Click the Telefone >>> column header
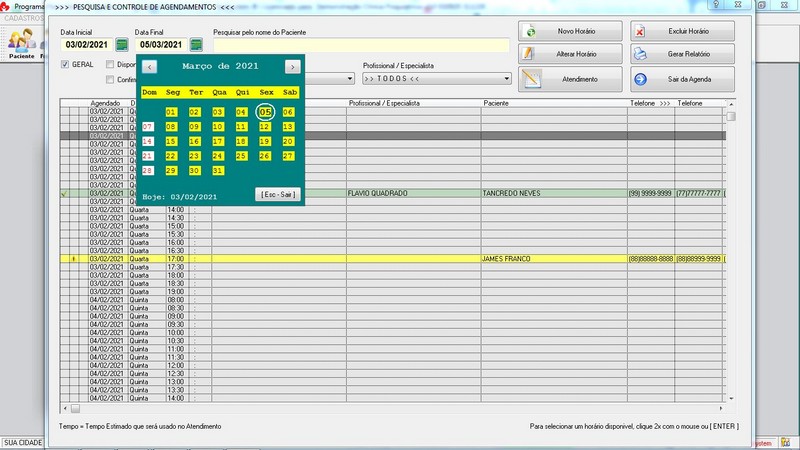Screen dimensions: 800x450 [651, 103]
